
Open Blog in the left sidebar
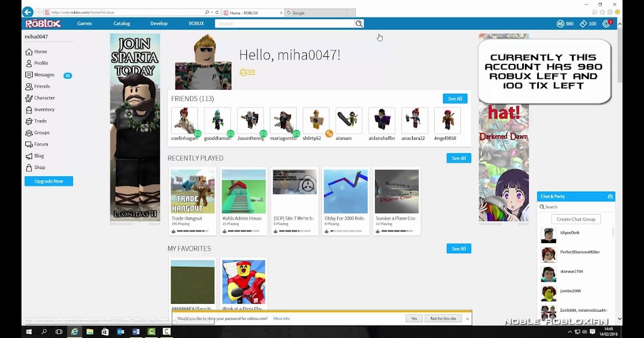[35, 156]
